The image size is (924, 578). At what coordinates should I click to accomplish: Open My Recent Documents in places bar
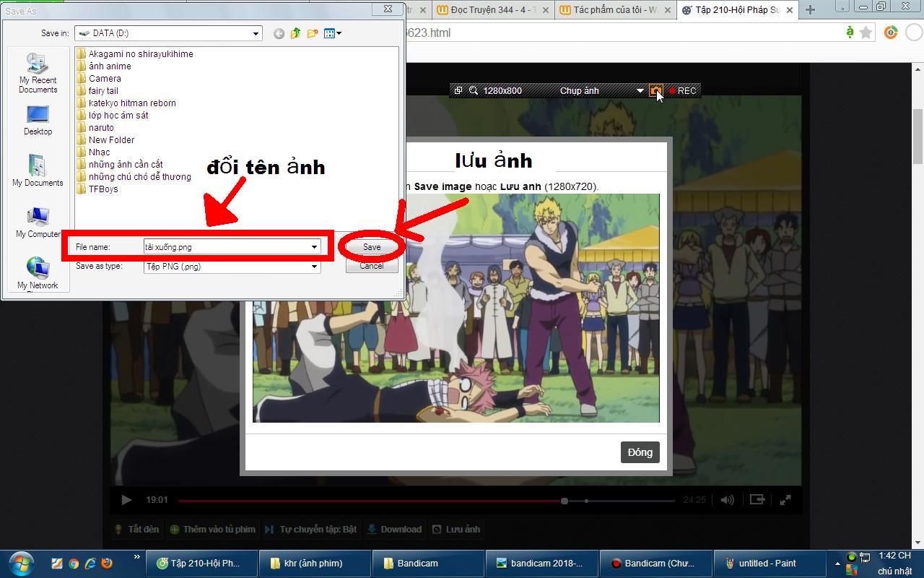[x=38, y=73]
